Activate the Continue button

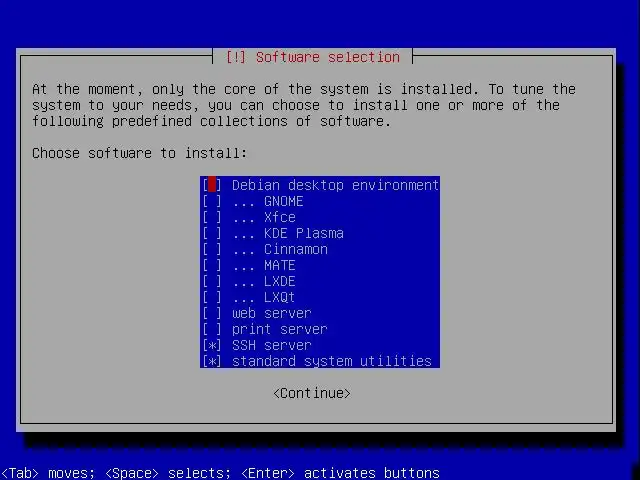tap(312, 393)
